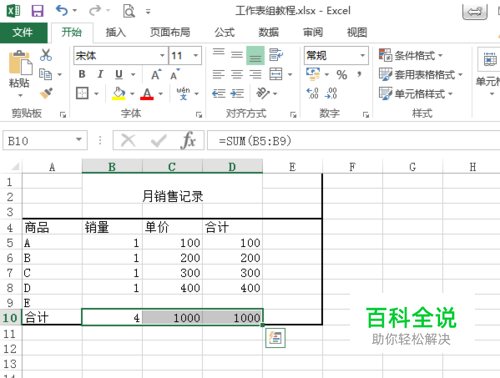Image resolution: width=500 pixels, height=378 pixels.
Task: Expand the Name Box dropdown arrow
Action: click(79, 140)
